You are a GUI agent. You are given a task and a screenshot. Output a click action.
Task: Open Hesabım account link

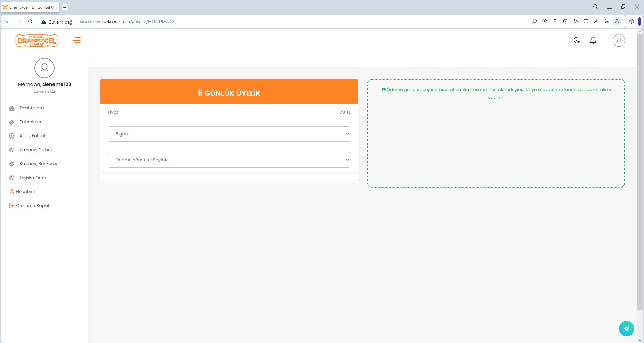click(26, 192)
